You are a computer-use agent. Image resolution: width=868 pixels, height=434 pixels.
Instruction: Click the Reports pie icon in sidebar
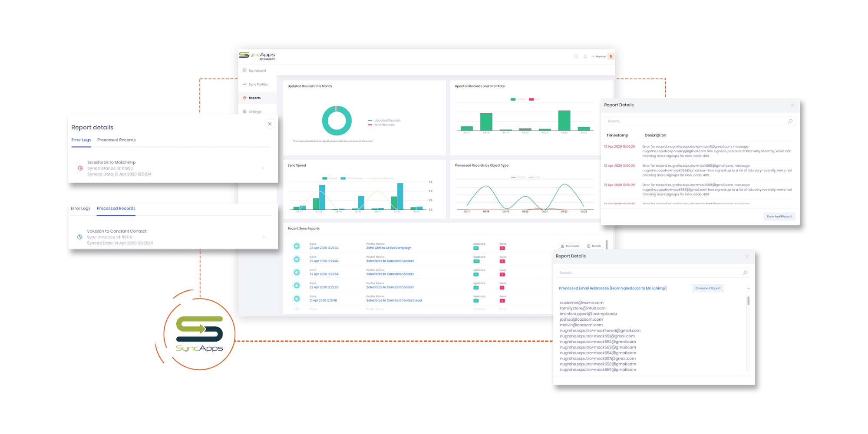244,98
